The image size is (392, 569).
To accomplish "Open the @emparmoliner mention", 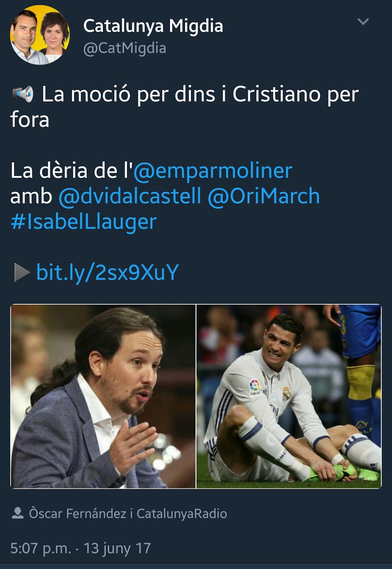I will [x=213, y=171].
